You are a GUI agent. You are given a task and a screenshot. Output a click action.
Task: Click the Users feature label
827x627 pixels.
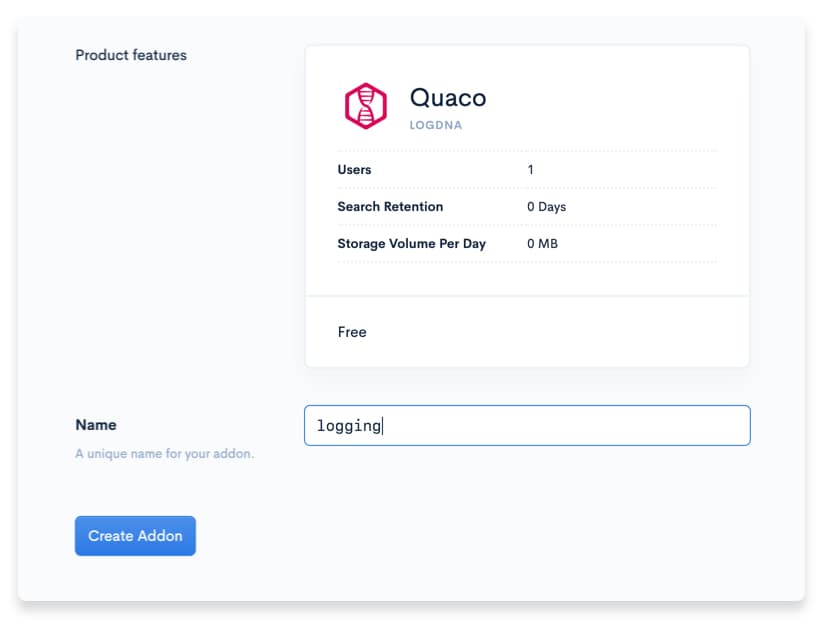tap(354, 170)
